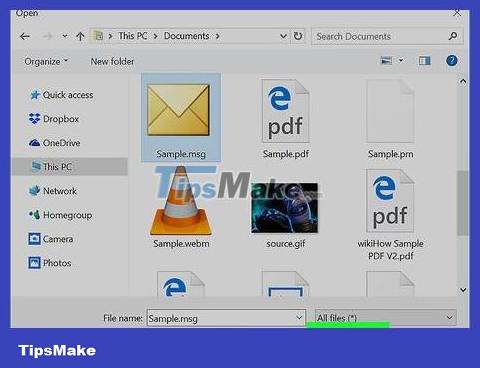This screenshot has height=368, width=480.
Task: Go back with the left arrow button
Action: pos(25,36)
